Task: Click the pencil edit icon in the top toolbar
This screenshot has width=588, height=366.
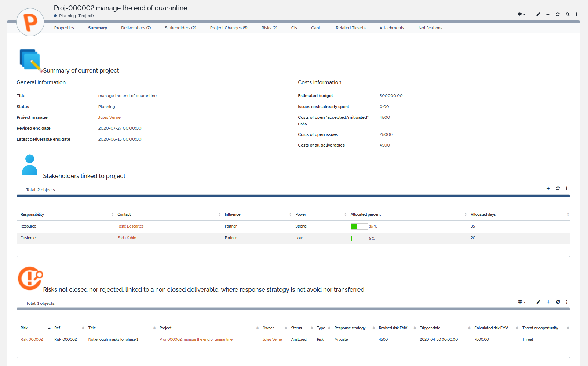Action: coord(538,14)
